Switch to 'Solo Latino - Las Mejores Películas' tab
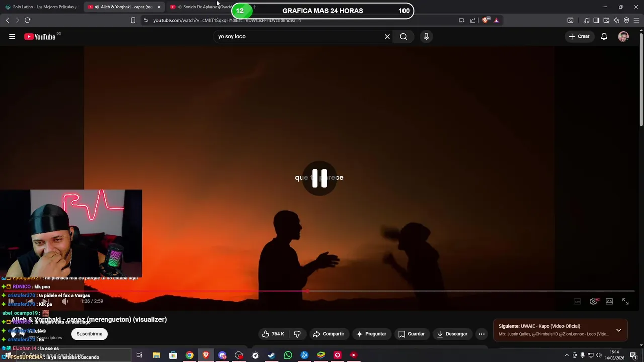 [41, 7]
